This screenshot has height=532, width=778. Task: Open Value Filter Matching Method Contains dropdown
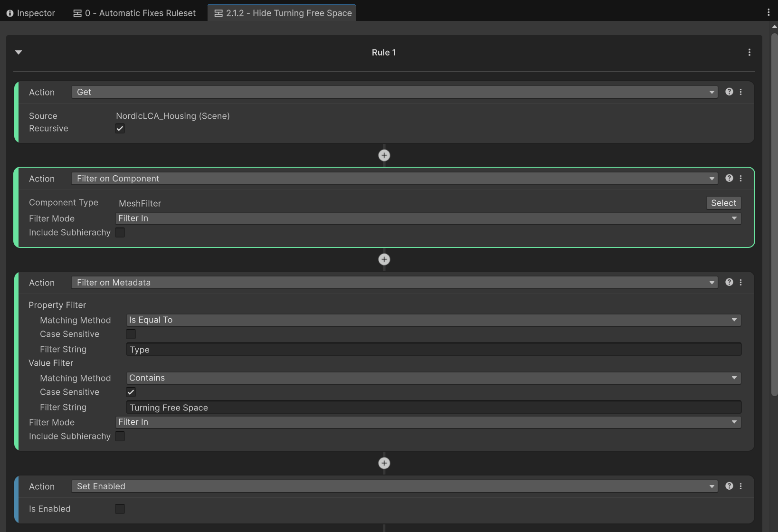(433, 378)
